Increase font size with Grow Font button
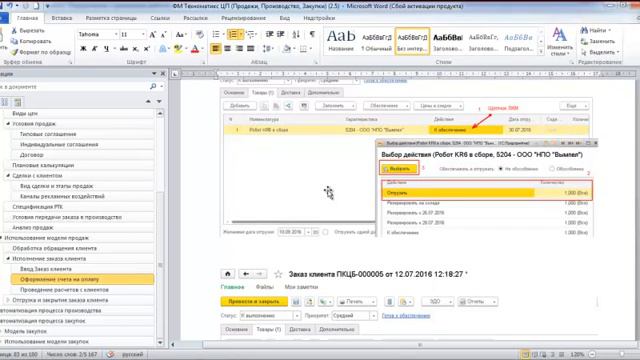The height and width of the screenshot is (360, 640). (x=153, y=35)
